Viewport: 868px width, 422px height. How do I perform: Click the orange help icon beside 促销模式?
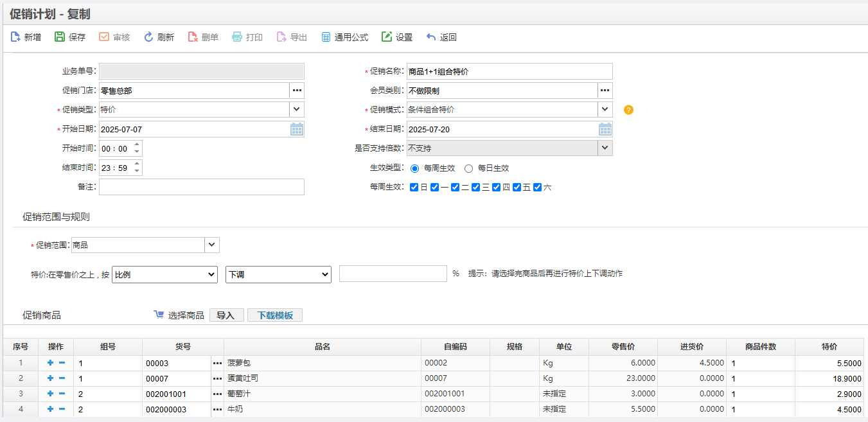[628, 110]
